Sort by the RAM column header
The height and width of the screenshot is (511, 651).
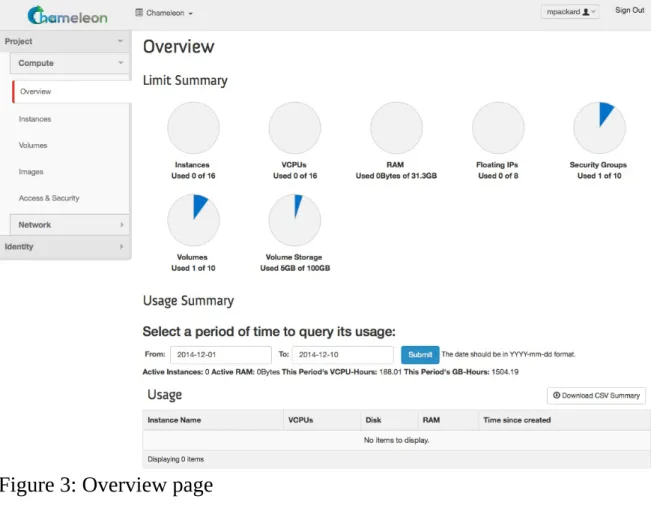tap(431, 420)
